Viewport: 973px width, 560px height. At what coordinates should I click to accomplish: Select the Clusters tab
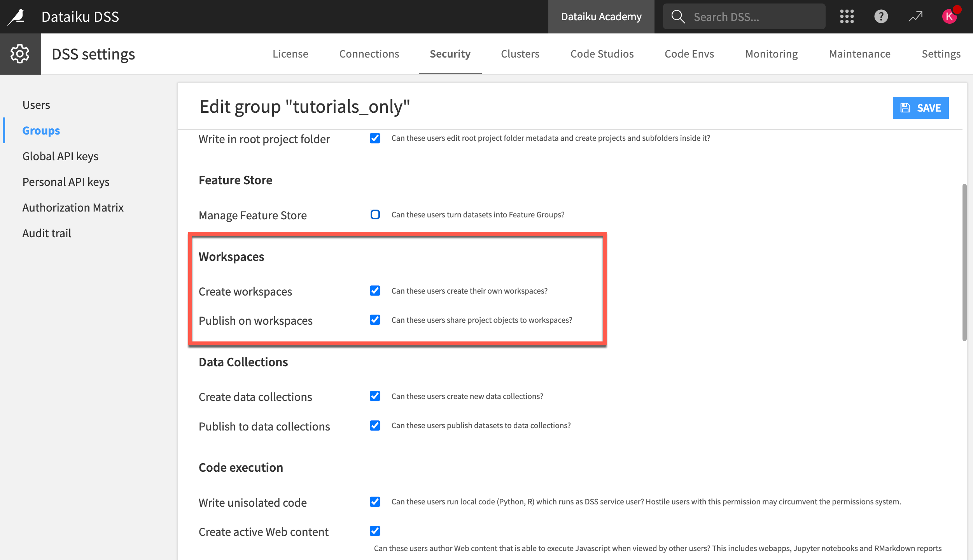(x=520, y=54)
